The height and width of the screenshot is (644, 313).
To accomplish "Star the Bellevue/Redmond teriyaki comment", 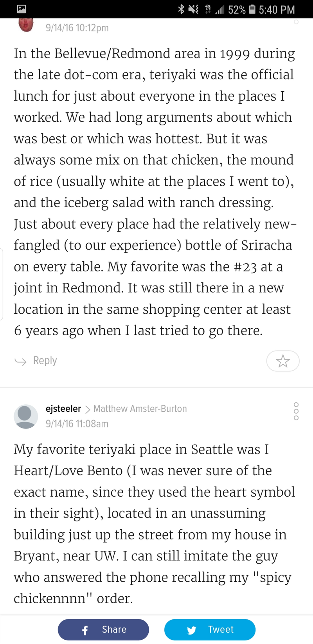I will pos(283,360).
